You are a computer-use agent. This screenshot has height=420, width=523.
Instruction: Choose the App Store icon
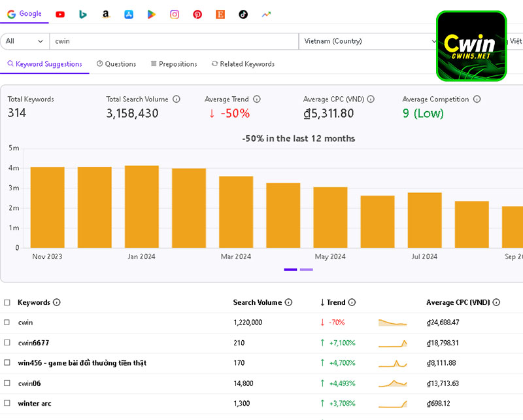pyautogui.click(x=129, y=14)
